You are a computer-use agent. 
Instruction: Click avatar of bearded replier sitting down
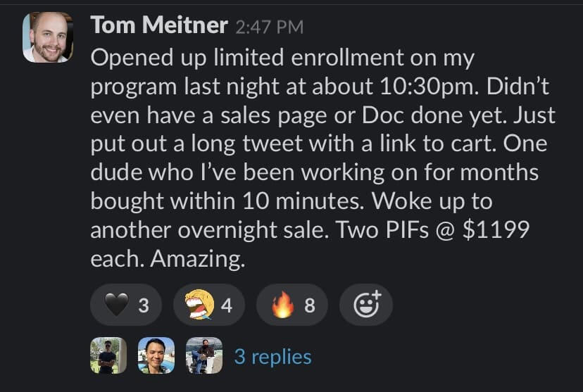pyautogui.click(x=203, y=355)
